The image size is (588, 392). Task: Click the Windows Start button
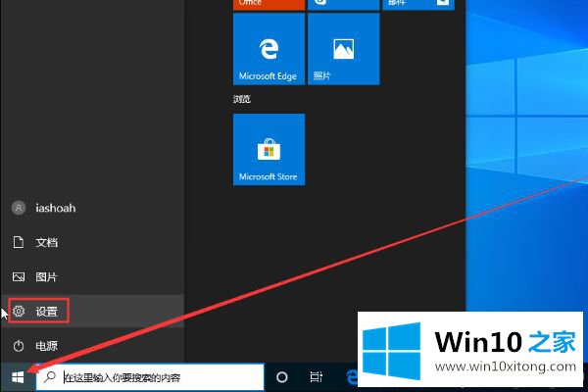tap(18, 377)
